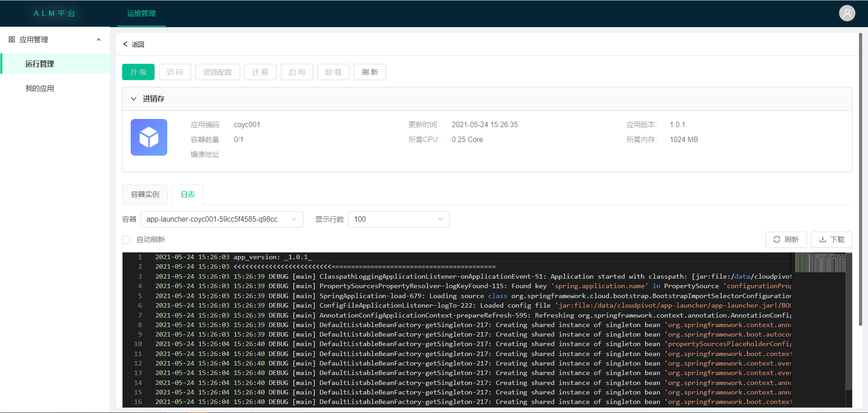
Task: Click the 资源配置 button
Action: (217, 72)
